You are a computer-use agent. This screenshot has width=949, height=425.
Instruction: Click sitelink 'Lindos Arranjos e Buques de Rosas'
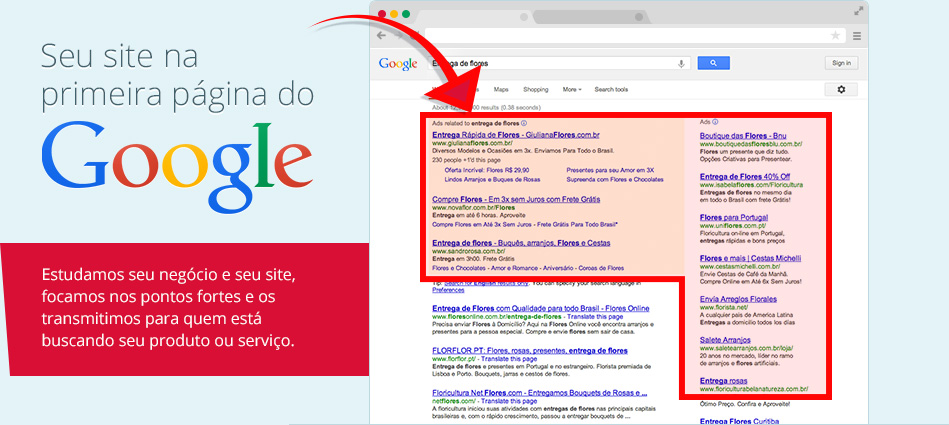[492, 180]
